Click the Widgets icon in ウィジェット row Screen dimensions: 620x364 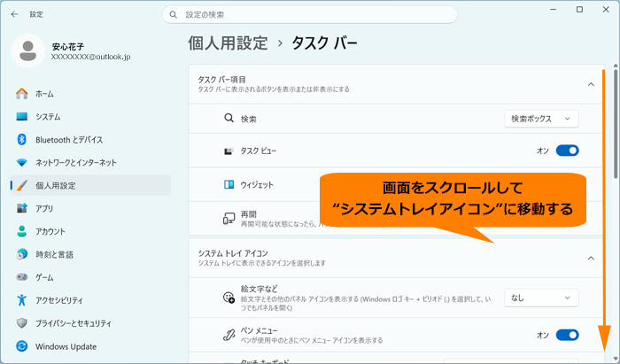(229, 184)
